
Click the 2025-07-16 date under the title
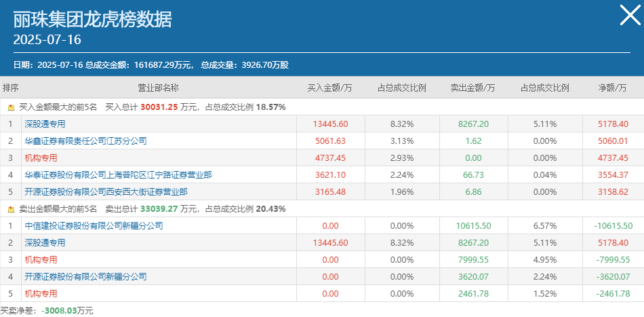(47, 39)
